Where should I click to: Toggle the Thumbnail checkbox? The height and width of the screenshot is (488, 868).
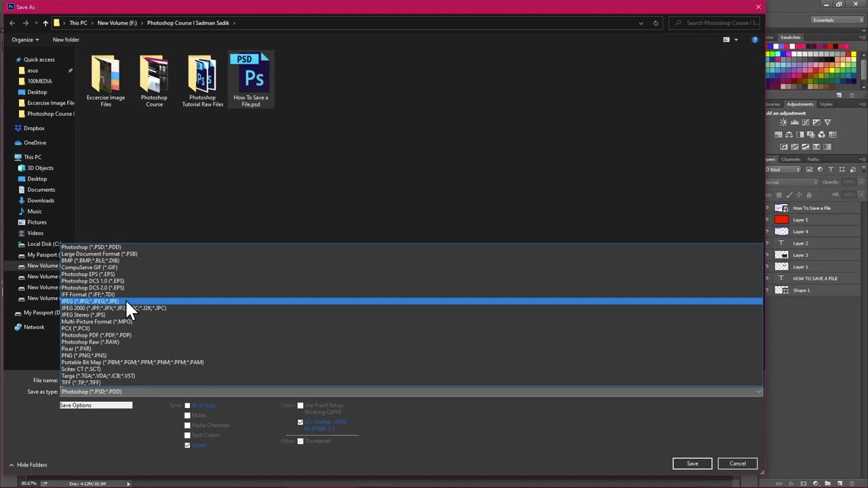coord(300,441)
